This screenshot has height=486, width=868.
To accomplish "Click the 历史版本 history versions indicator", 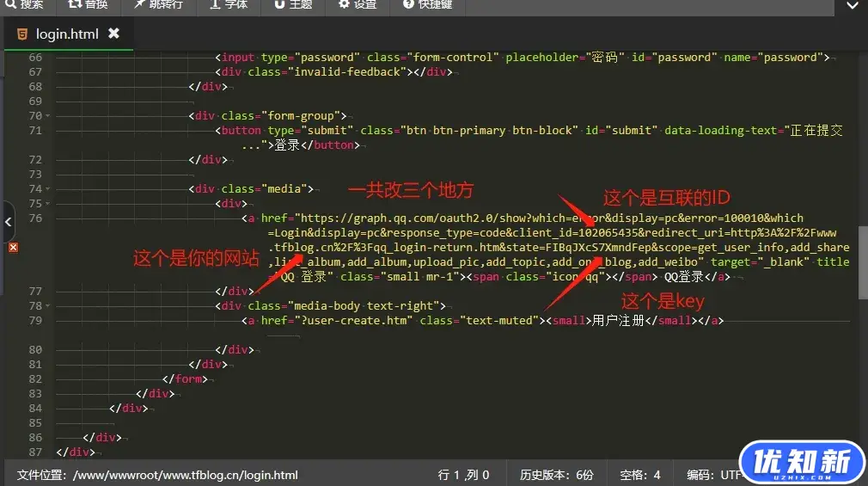I will [x=556, y=475].
